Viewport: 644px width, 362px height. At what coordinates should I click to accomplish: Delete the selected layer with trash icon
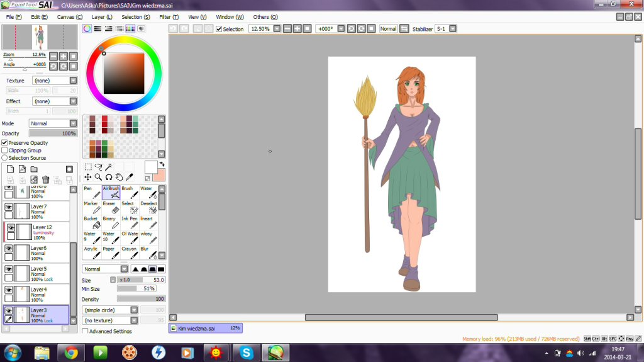click(45, 180)
